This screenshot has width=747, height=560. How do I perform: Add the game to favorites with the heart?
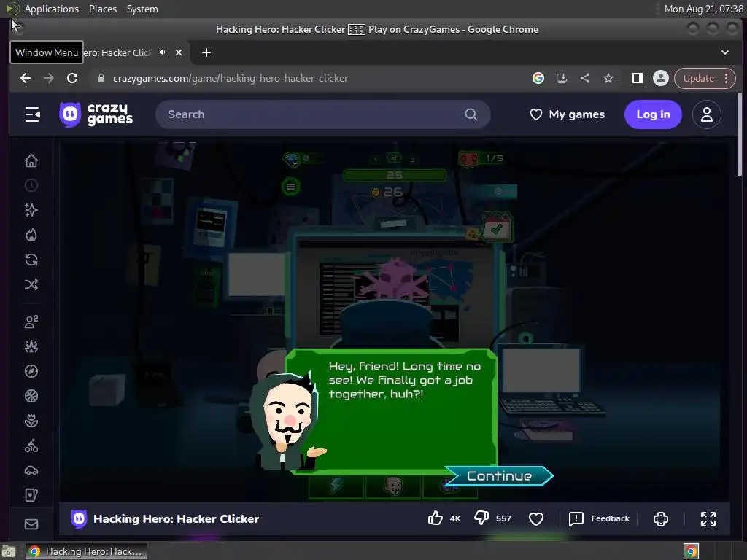coord(536,518)
